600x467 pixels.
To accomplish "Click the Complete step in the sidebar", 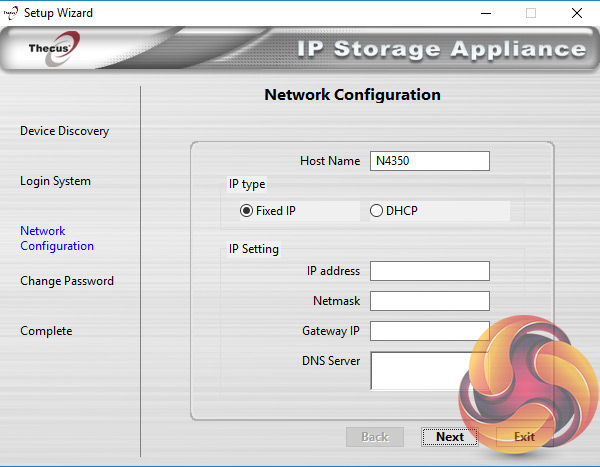I will pyautogui.click(x=46, y=331).
